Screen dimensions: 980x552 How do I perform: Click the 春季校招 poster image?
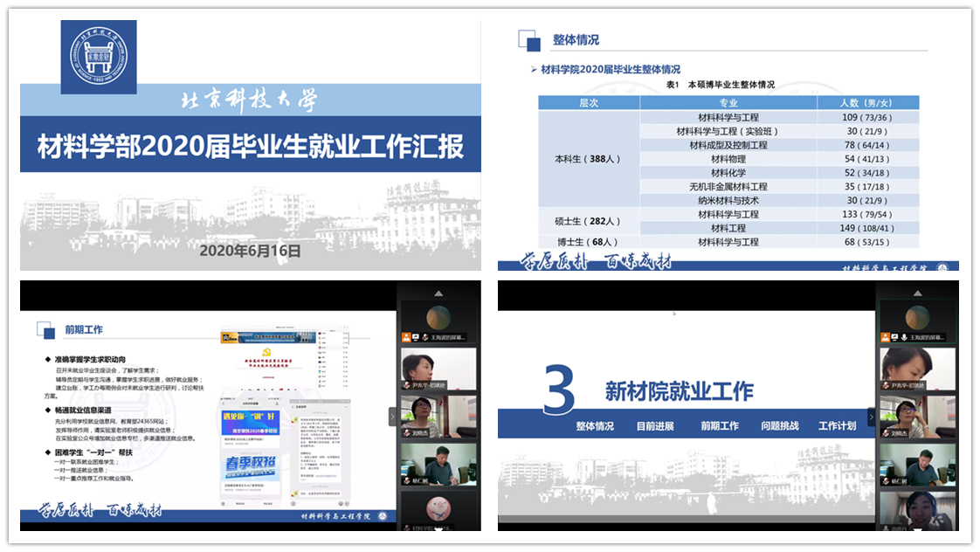point(251,466)
